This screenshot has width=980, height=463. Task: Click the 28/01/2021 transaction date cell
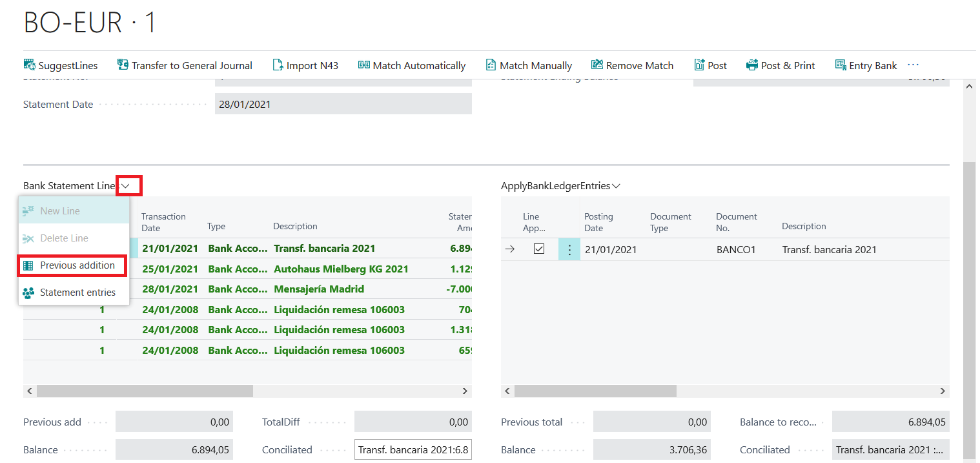point(170,289)
